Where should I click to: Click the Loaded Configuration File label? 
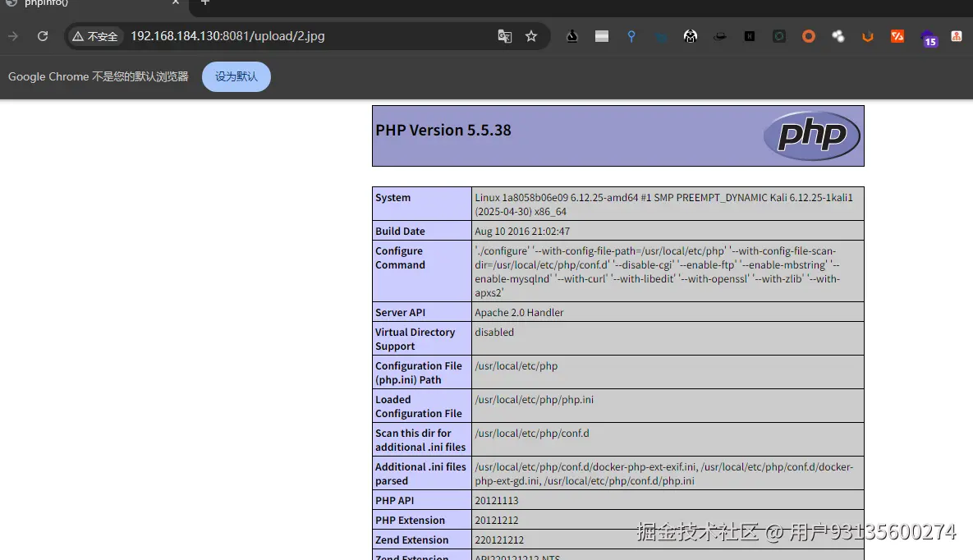tap(418, 406)
